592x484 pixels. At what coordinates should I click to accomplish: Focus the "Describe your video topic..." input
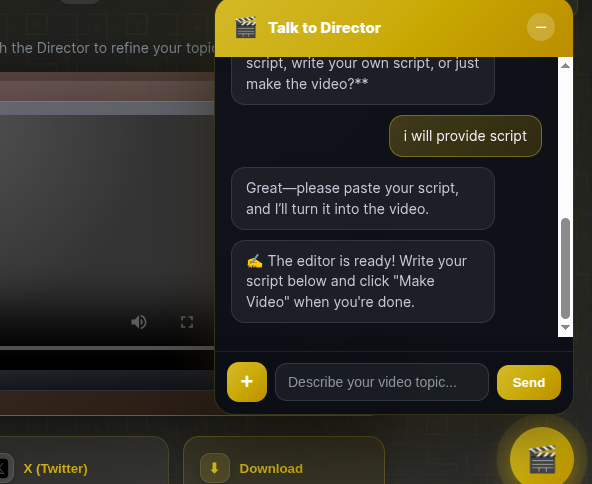tap(382, 382)
